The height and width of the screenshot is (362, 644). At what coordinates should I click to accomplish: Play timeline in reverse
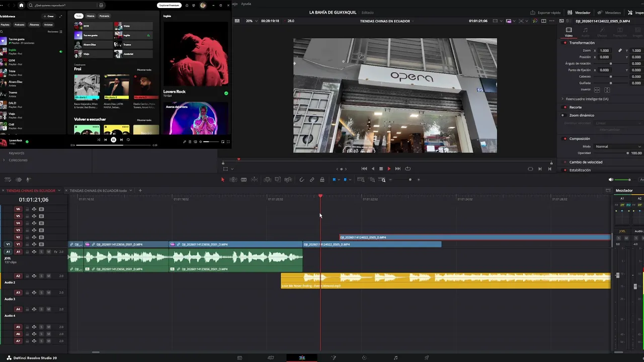373,169
